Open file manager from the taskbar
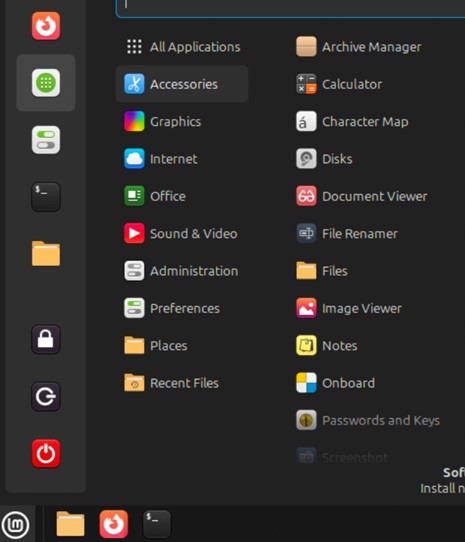465x542 pixels. coord(70,524)
